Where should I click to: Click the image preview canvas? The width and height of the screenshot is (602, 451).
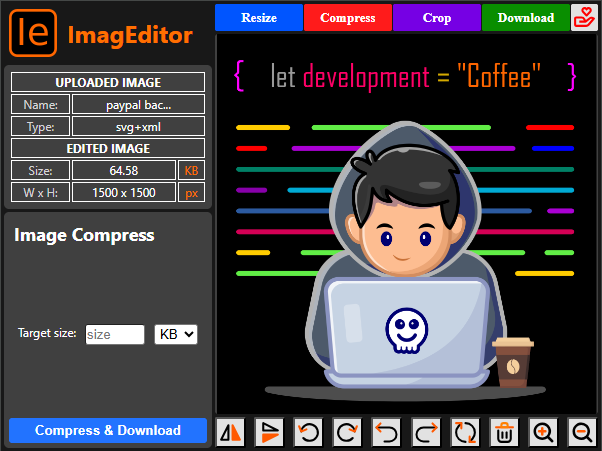(x=406, y=224)
